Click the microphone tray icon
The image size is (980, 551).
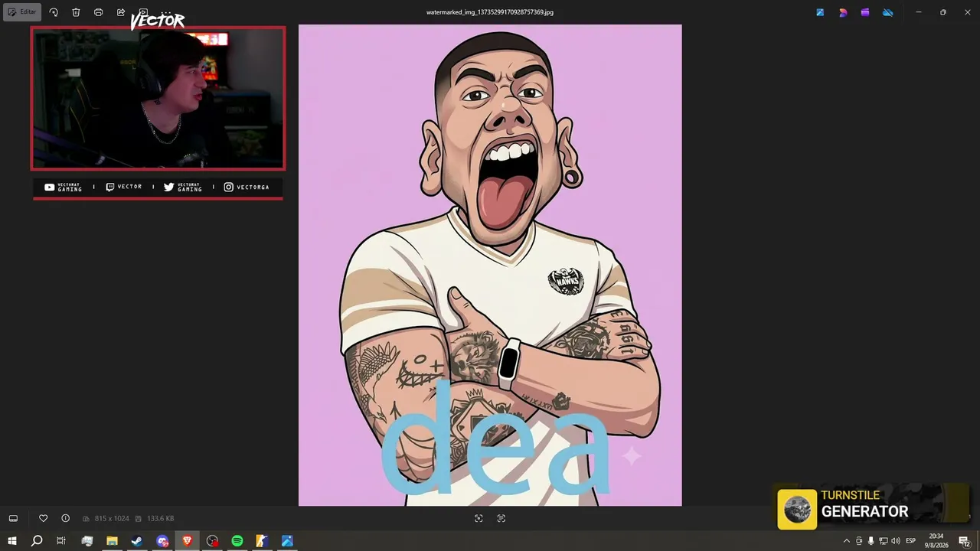871,541
